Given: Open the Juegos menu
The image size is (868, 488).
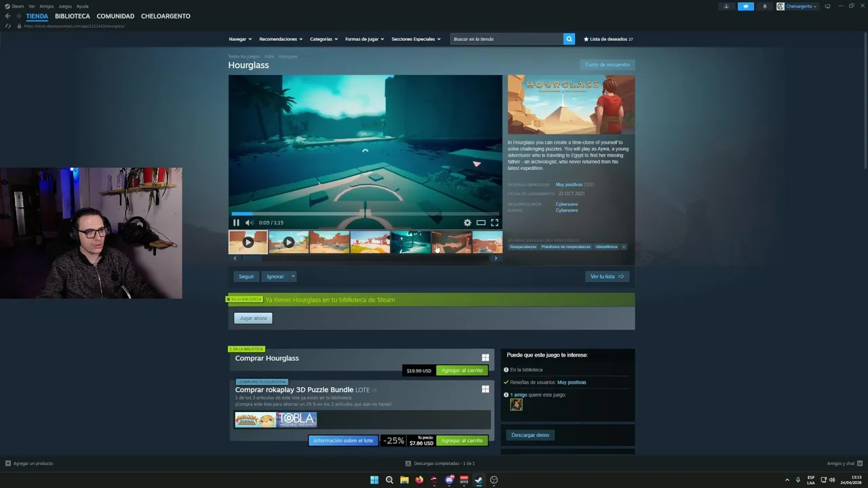Looking at the screenshot, I should click(65, 6).
